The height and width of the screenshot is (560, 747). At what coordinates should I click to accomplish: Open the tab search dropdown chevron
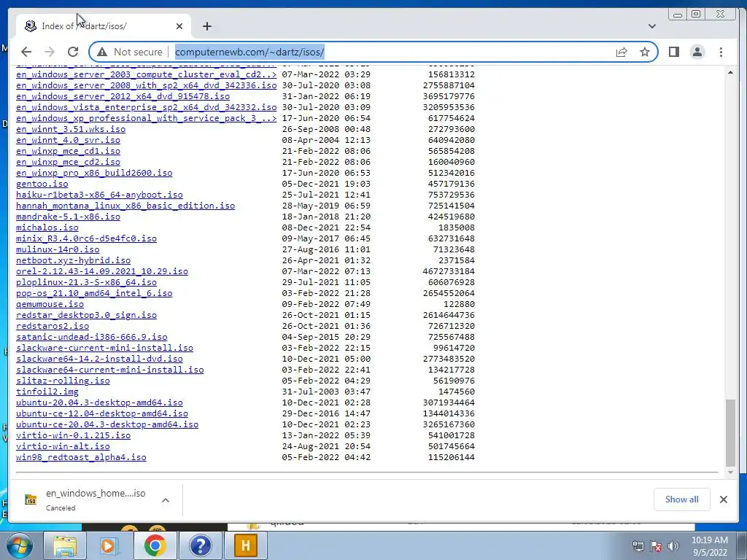pyautogui.click(x=651, y=26)
